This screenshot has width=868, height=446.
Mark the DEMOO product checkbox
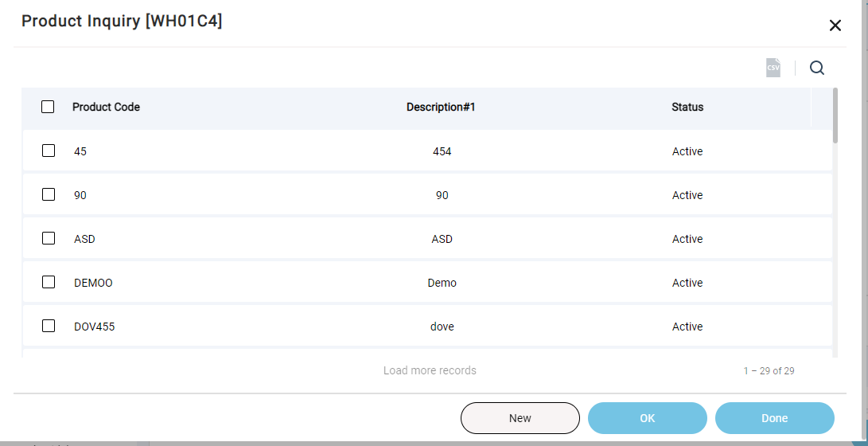(49, 282)
